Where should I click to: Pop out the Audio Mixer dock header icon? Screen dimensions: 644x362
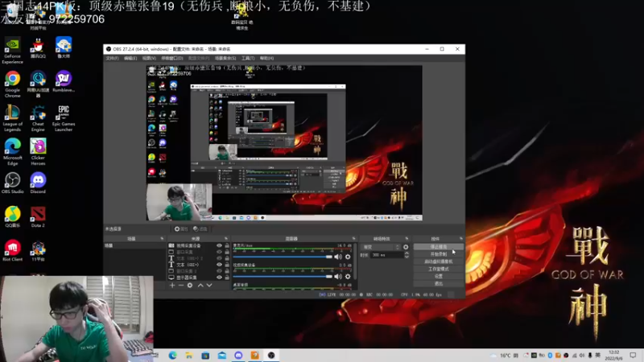(x=353, y=238)
